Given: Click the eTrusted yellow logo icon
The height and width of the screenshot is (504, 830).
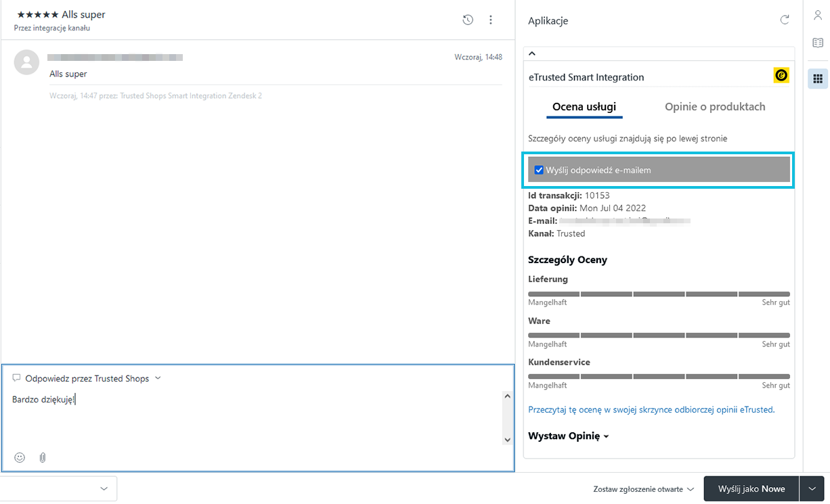Looking at the screenshot, I should tap(781, 76).
